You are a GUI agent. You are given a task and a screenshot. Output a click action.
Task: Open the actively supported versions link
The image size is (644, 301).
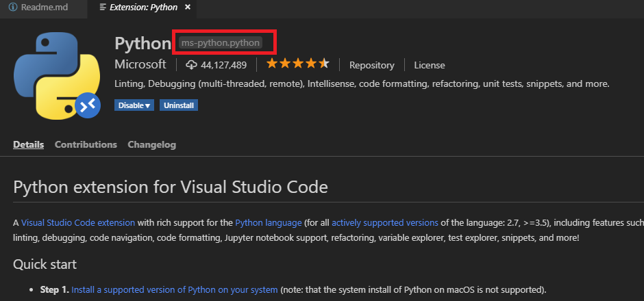(x=385, y=223)
